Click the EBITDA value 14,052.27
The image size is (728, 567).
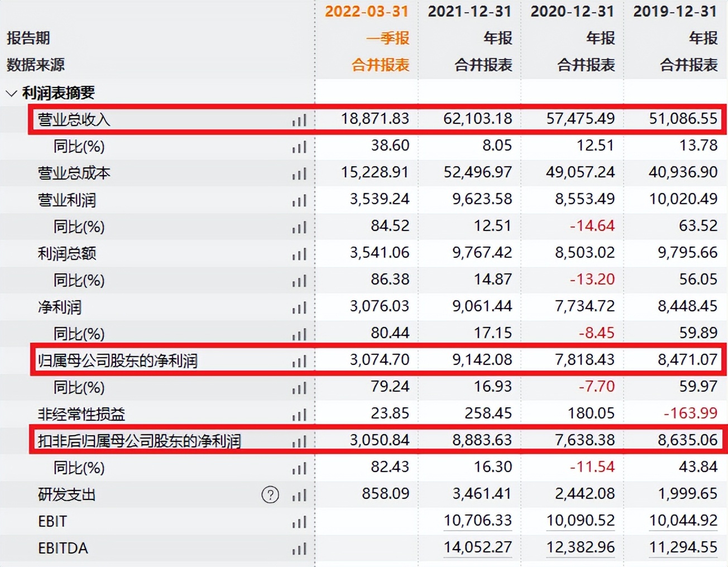(477, 547)
